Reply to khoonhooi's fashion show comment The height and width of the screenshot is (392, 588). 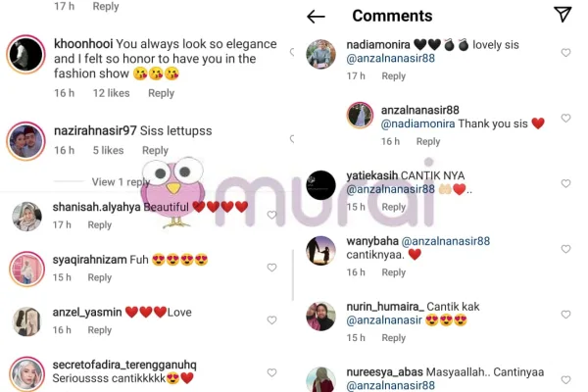[x=162, y=93]
